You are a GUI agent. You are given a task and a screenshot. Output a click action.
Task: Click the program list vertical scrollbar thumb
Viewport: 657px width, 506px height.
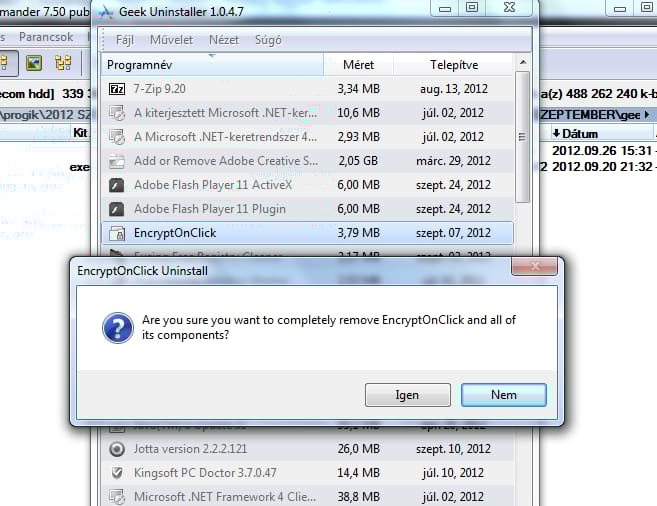click(522, 137)
